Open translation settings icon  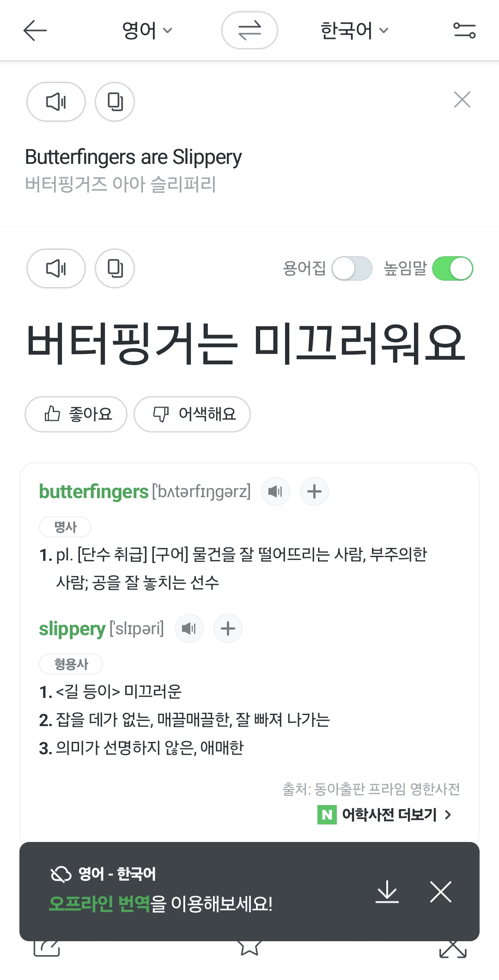point(464,30)
